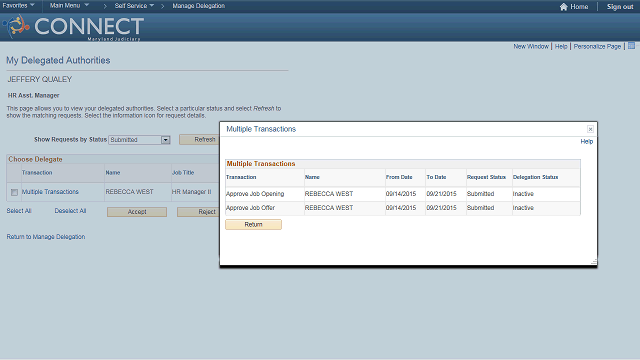Open the Help link inside the popup
This screenshot has height=360, width=640.
coord(587,142)
